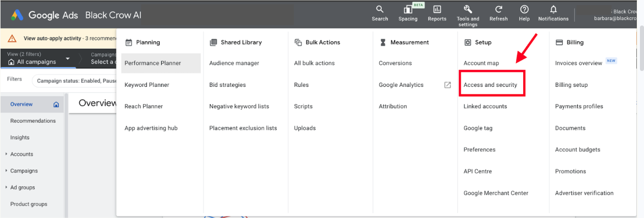Open Google tag settings
Viewport: 644px width, 218px height.
(478, 128)
